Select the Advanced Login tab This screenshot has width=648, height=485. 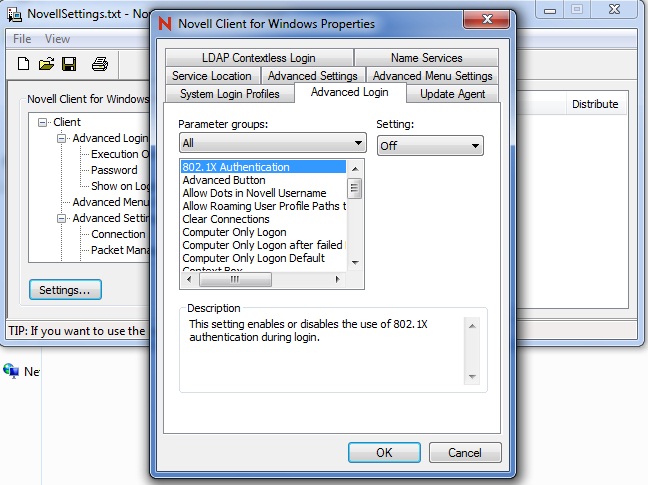click(x=350, y=92)
